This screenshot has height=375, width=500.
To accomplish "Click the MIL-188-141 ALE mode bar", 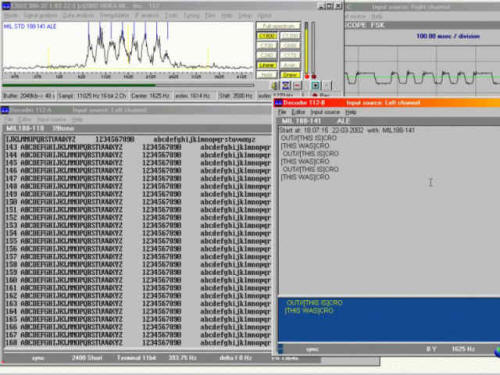I will coord(388,121).
